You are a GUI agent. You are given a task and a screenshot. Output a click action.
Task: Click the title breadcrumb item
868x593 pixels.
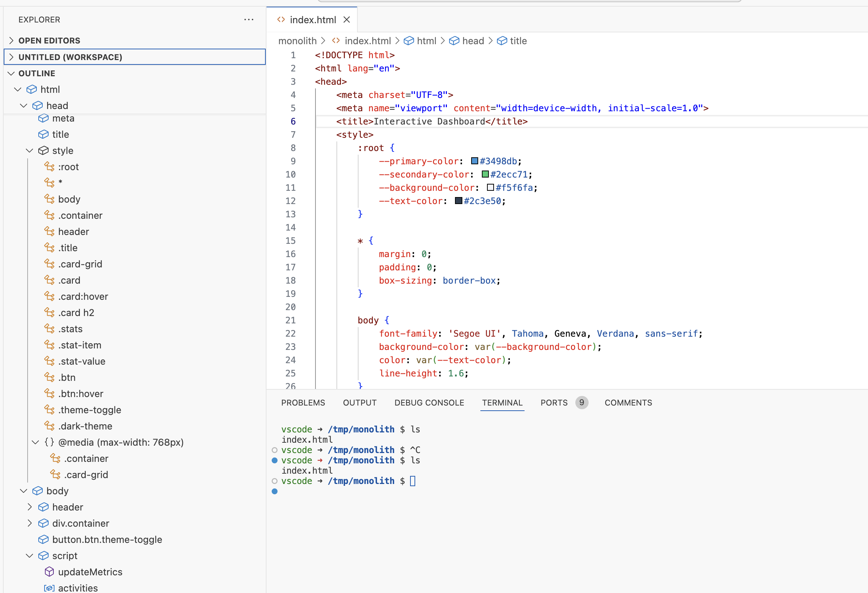[518, 41]
